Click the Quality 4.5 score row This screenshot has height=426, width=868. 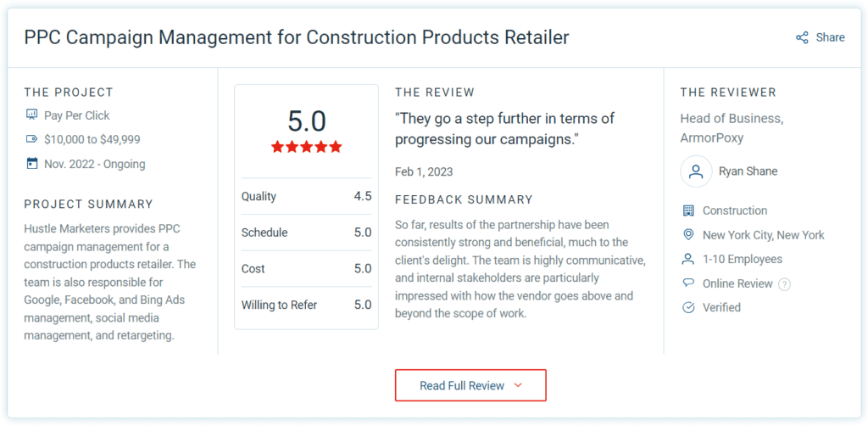tap(306, 196)
